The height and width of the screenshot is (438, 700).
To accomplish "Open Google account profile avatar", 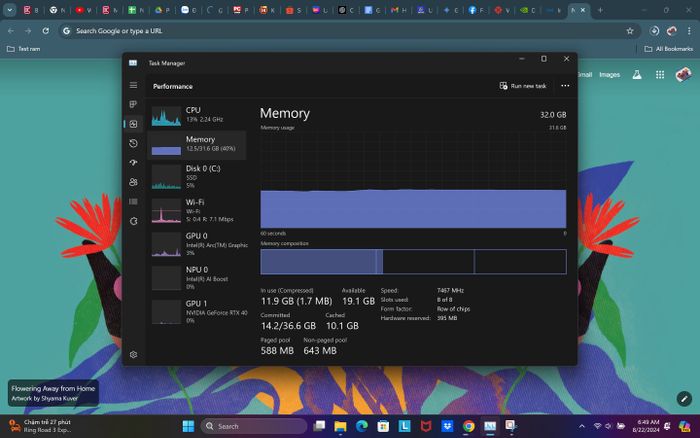I will point(683,75).
